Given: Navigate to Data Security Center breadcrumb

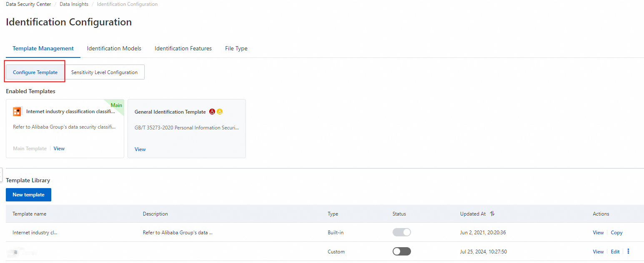Looking at the screenshot, I should click(x=28, y=4).
